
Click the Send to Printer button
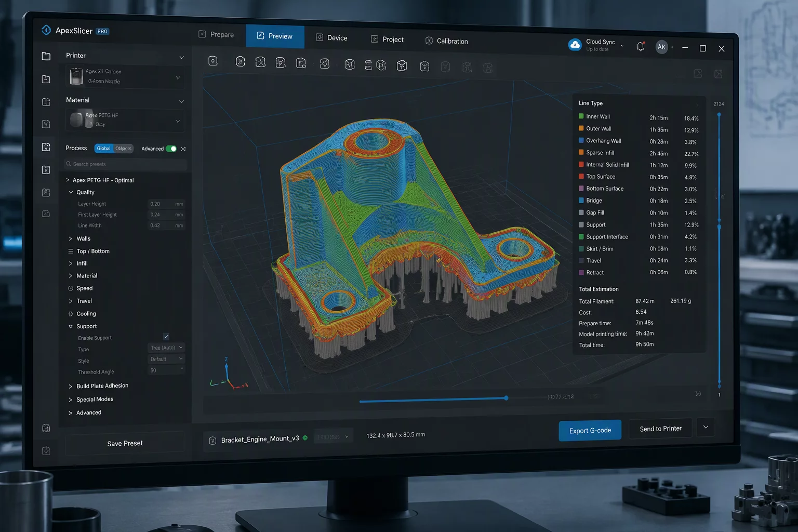(x=660, y=429)
